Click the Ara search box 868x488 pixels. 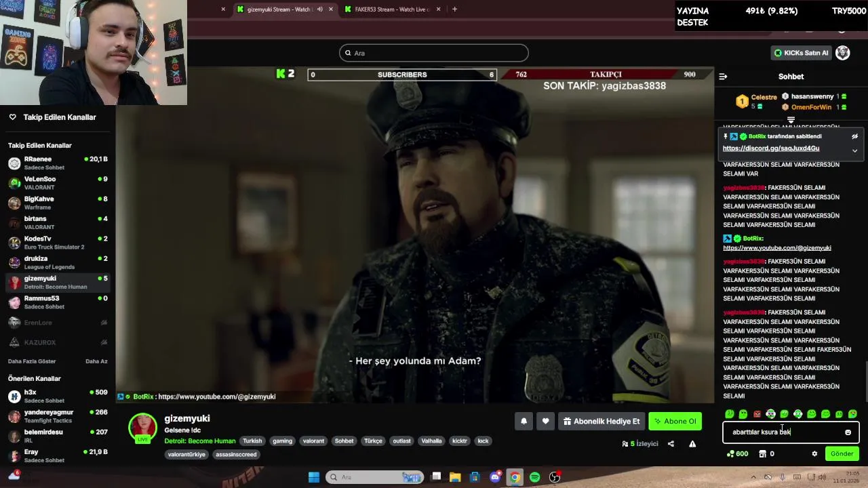pos(434,53)
